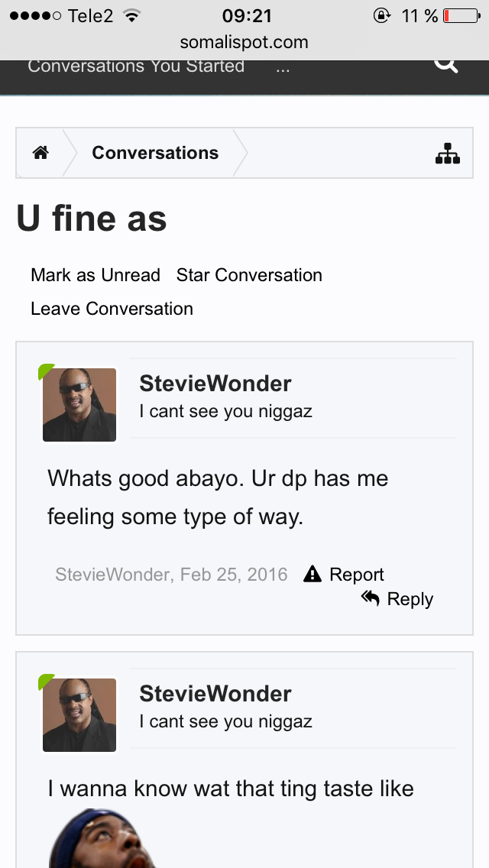489x868 pixels.
Task: Open search with the magnifier icon
Action: [x=446, y=64]
